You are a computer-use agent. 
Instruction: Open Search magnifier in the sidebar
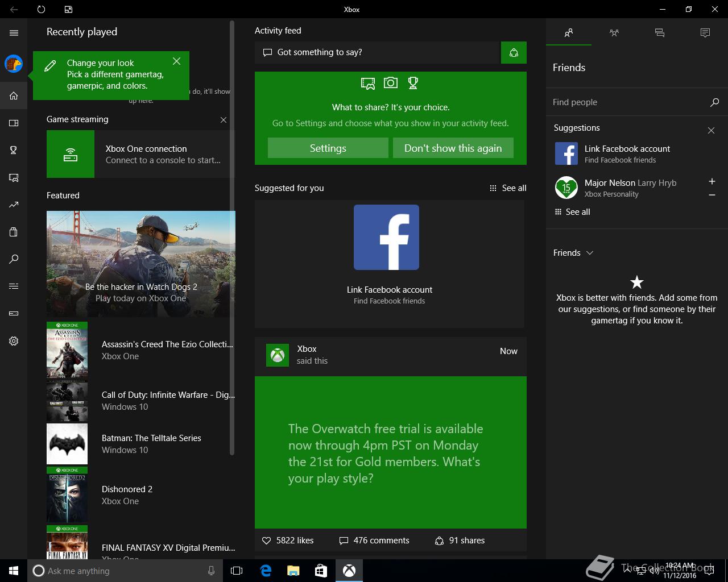[x=14, y=259]
